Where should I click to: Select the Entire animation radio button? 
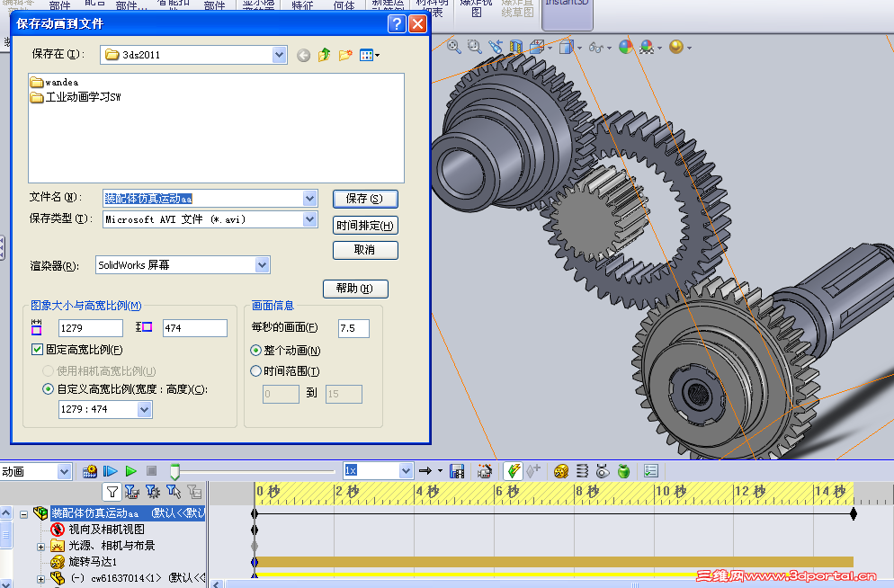click(256, 351)
